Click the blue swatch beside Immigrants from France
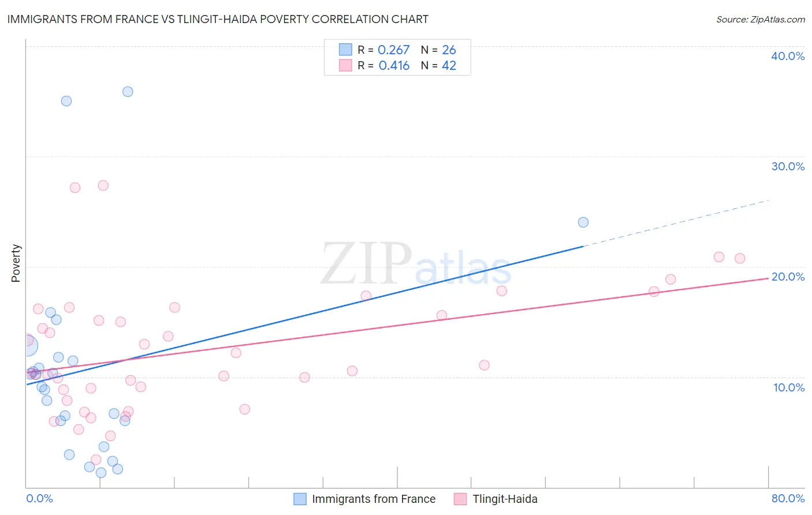Screen dimensions: 812x515 pyautogui.click(x=300, y=499)
